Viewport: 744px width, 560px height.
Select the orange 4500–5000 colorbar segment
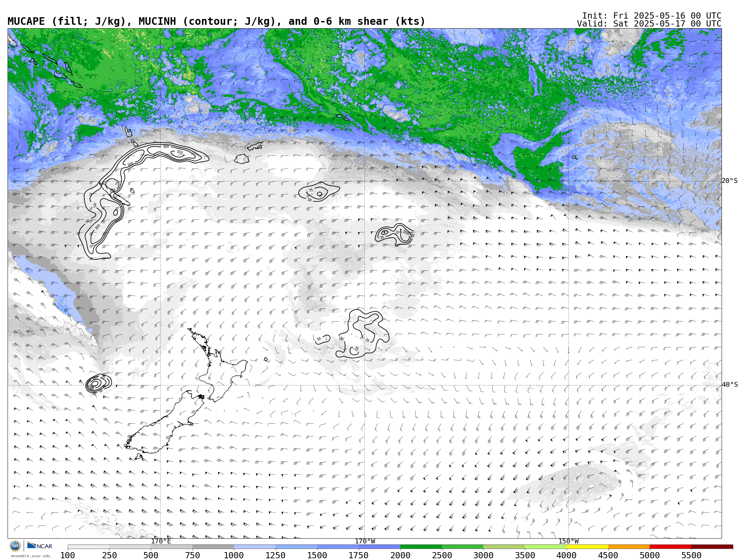pyautogui.click(x=629, y=547)
